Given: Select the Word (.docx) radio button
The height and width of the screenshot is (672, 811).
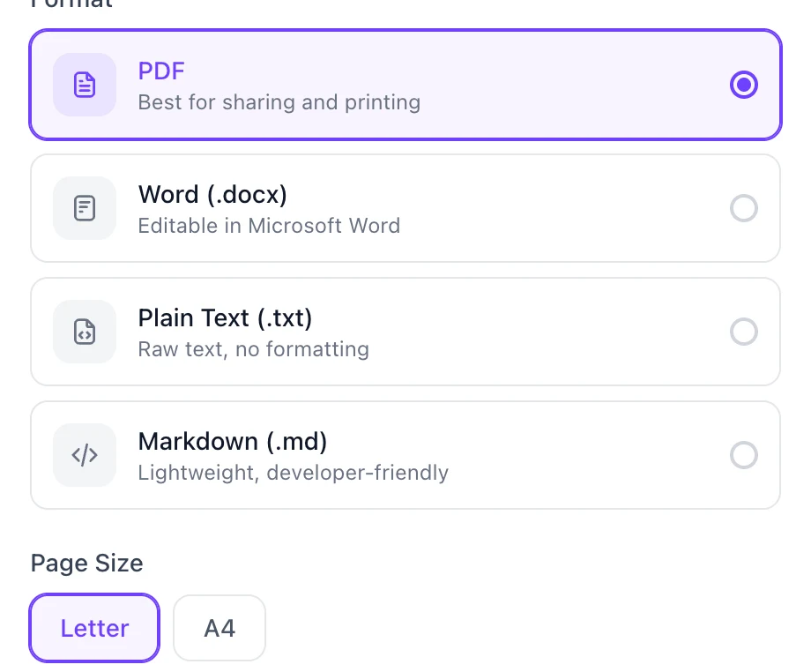Looking at the screenshot, I should pos(744,208).
